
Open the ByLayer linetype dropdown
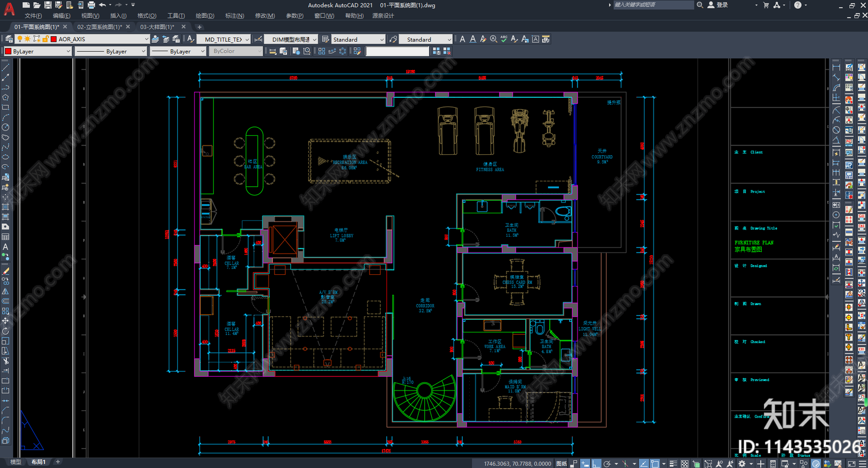[x=143, y=51]
